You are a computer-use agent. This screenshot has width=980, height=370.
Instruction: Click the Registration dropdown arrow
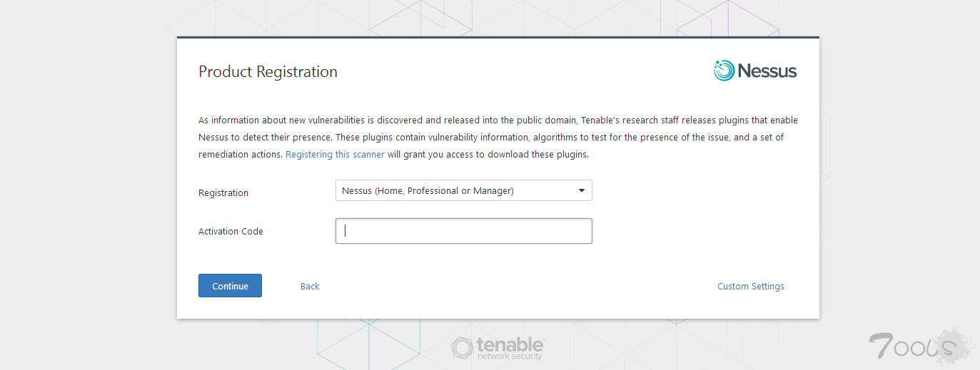pyautogui.click(x=582, y=190)
